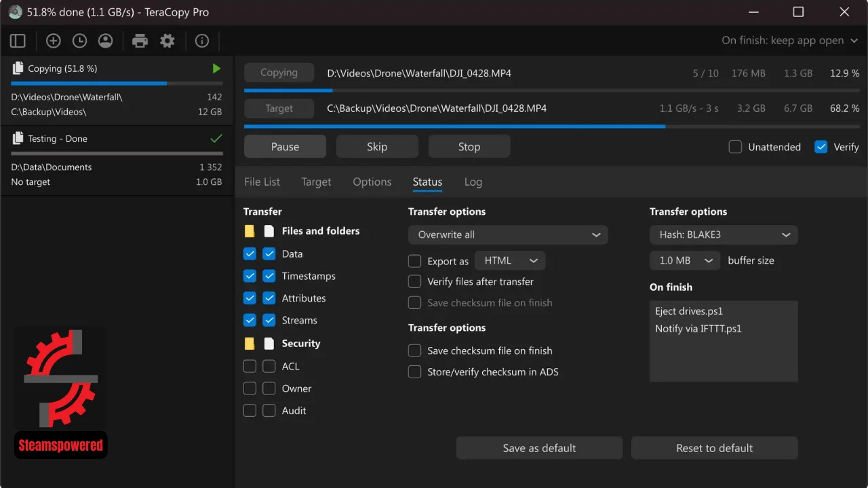Select Eject drives.ps1 in On finish list
Screen dimensions: 868x488
pyautogui.click(x=689, y=311)
